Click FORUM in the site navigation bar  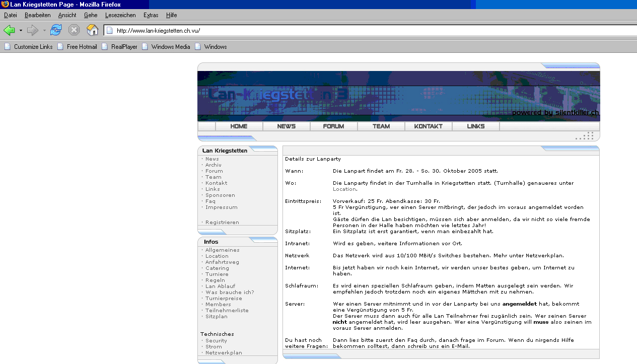pos(333,126)
